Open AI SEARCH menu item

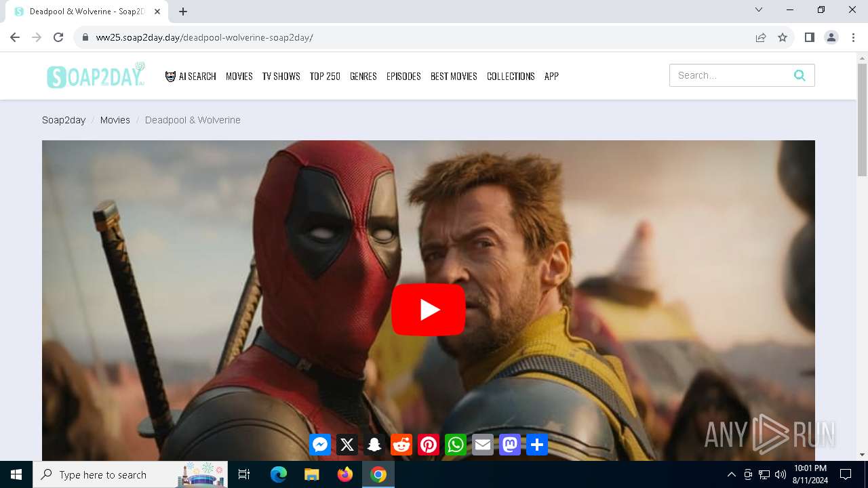pyautogui.click(x=191, y=76)
